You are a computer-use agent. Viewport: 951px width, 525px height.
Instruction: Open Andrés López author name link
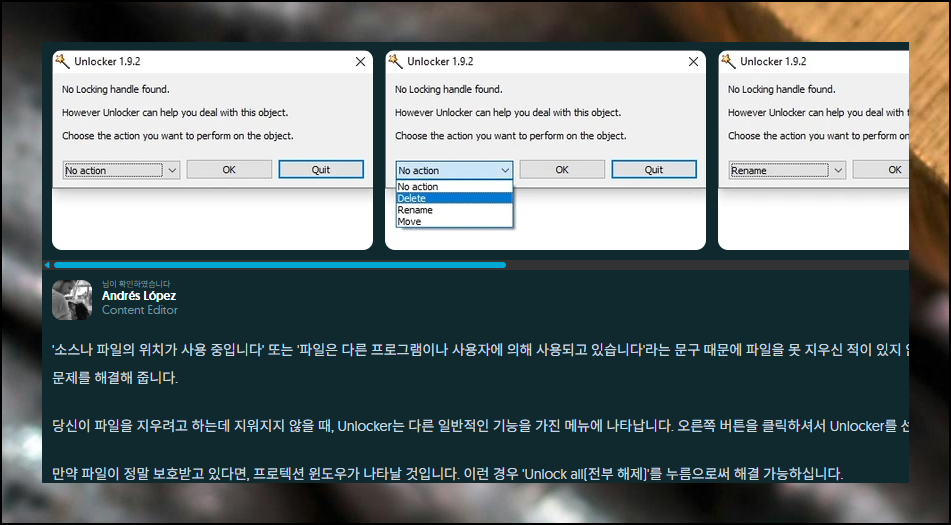[139, 296]
